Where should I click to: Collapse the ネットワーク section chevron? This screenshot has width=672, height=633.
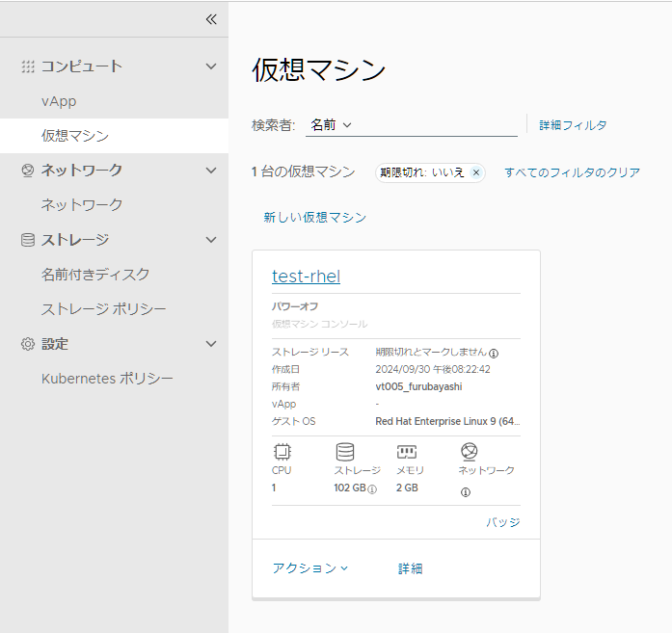(211, 171)
